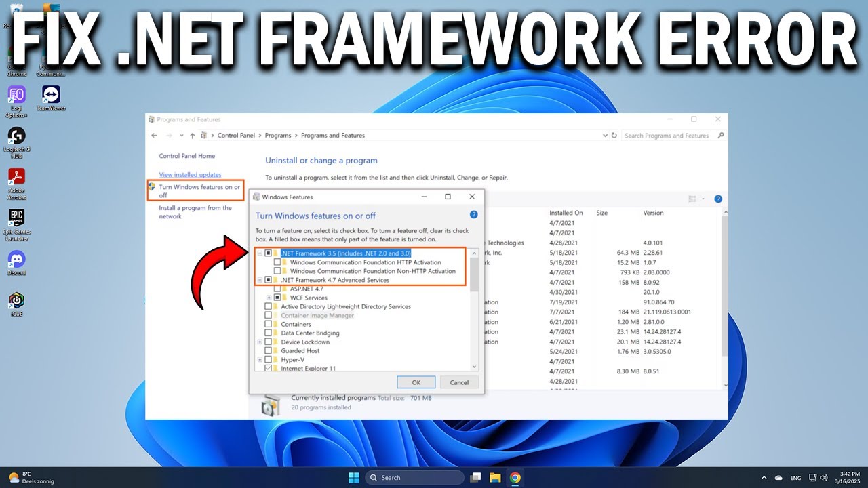Click the Windows Features list scrollbar down arrow

(474, 367)
